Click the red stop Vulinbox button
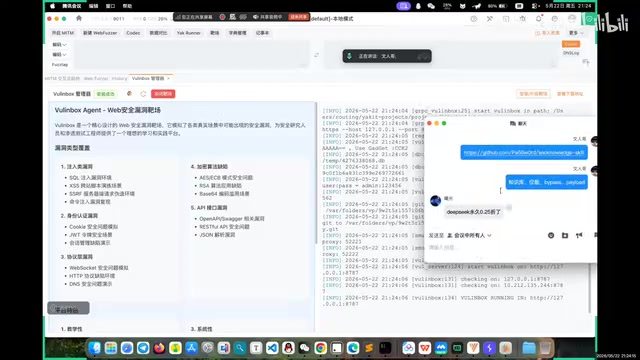This screenshot has width=640, height=360. pyautogui.click(x=163, y=94)
